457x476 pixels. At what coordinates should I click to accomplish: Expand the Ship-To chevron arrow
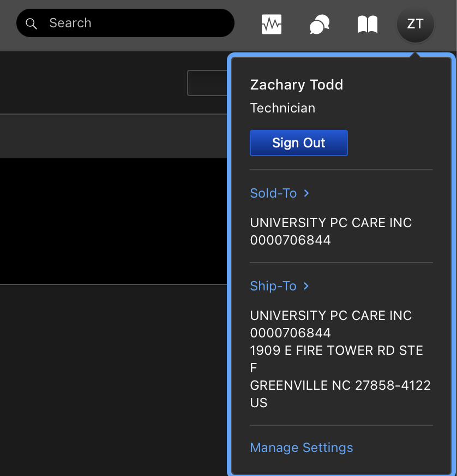coord(306,286)
